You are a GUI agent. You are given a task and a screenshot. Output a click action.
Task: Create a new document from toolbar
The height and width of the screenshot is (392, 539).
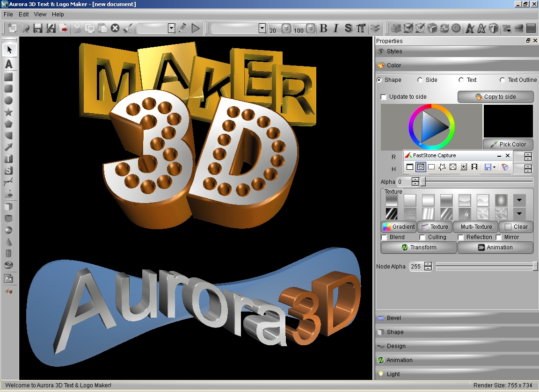pos(13,28)
